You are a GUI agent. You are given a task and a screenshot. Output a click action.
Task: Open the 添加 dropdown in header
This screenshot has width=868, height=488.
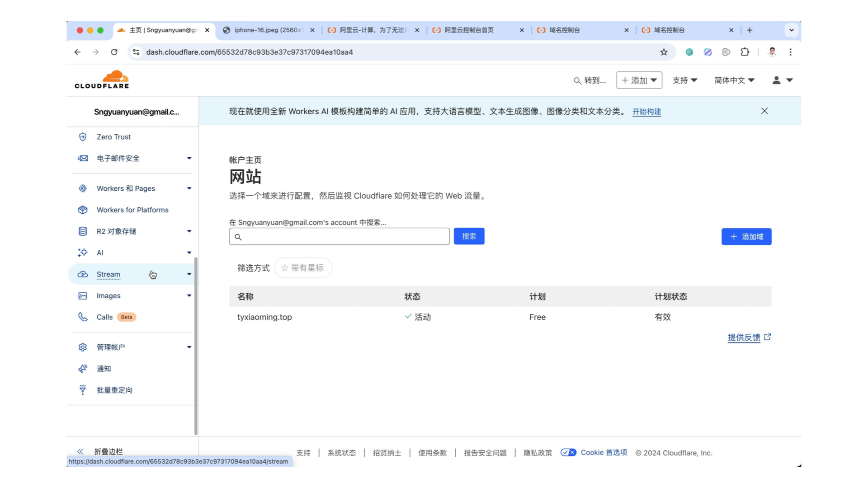point(639,80)
